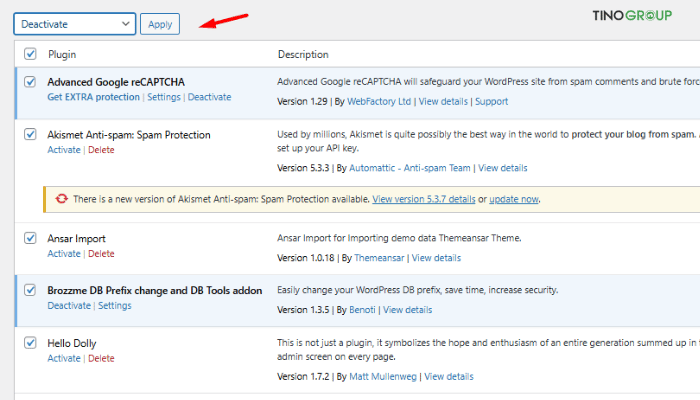
Task: Open the reCAPTCHA Support link
Action: tap(492, 101)
